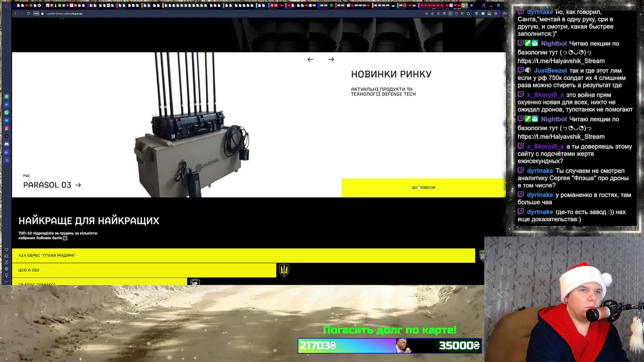Image resolution: width=644 pixels, height=362 pixels.
Task: Open a new tab with the plus button
Action: (x=471, y=6)
